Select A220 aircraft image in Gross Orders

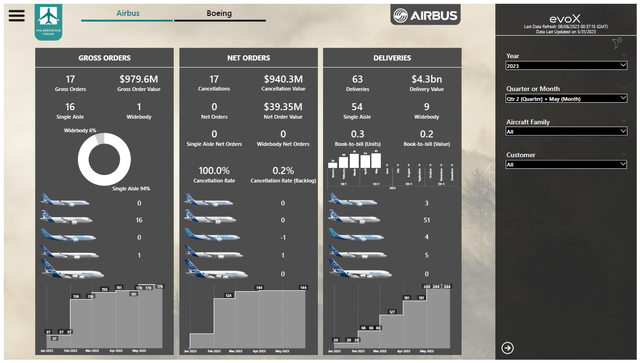point(65,200)
